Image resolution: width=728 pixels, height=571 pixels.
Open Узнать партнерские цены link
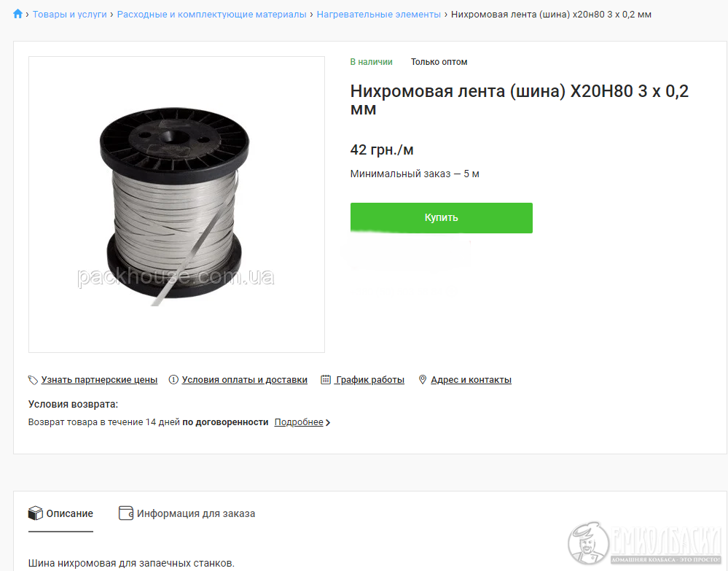99,380
